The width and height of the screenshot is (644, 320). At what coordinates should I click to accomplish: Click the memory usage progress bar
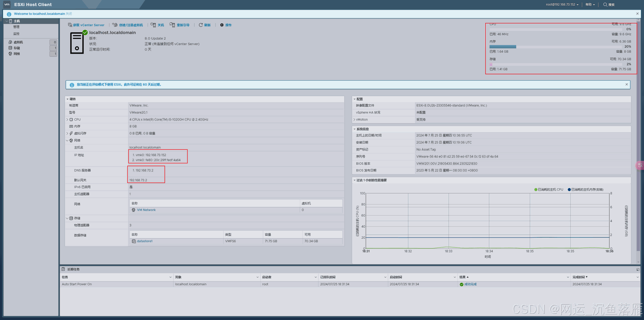(x=560, y=47)
